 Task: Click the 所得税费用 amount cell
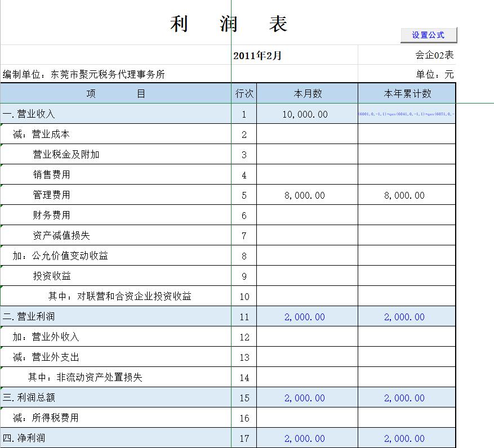click(x=306, y=418)
